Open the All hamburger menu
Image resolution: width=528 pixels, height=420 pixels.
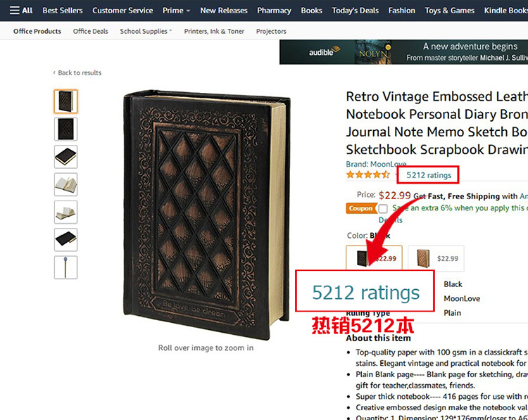pos(21,11)
